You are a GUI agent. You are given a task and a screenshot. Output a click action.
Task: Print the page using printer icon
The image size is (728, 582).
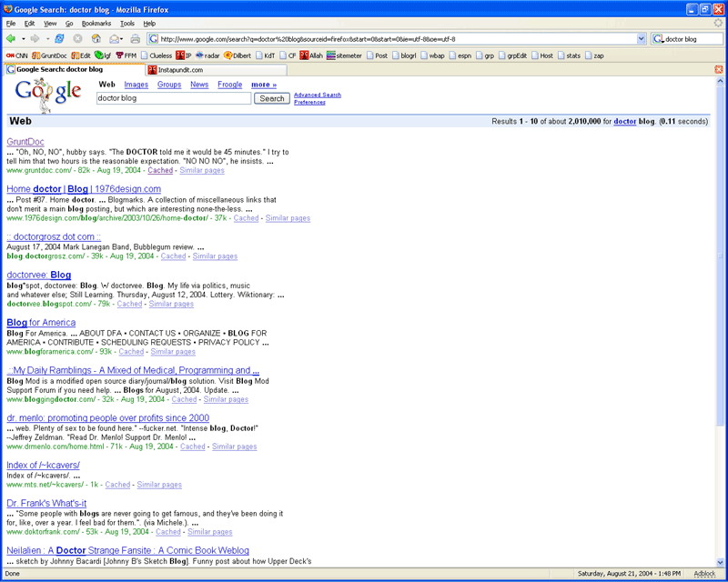135,39
